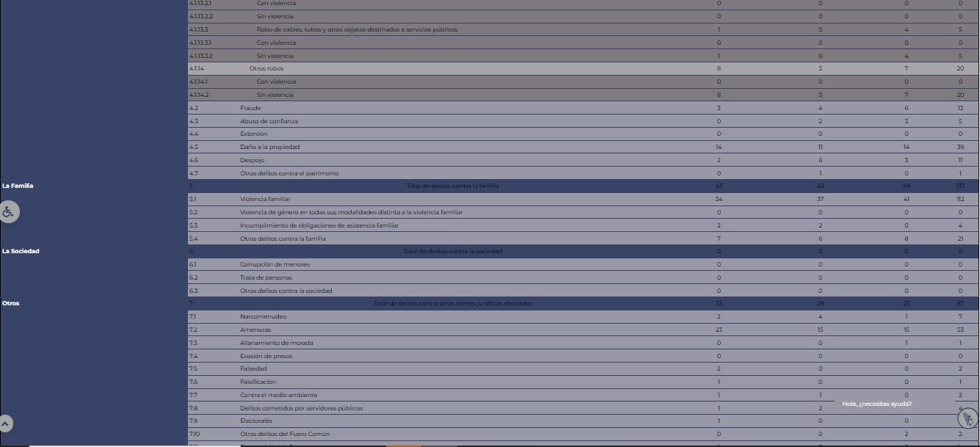Screen dimensions: 980x447
Task: Click the 'Violencia familiar' row label
Action: pyautogui.click(x=265, y=199)
